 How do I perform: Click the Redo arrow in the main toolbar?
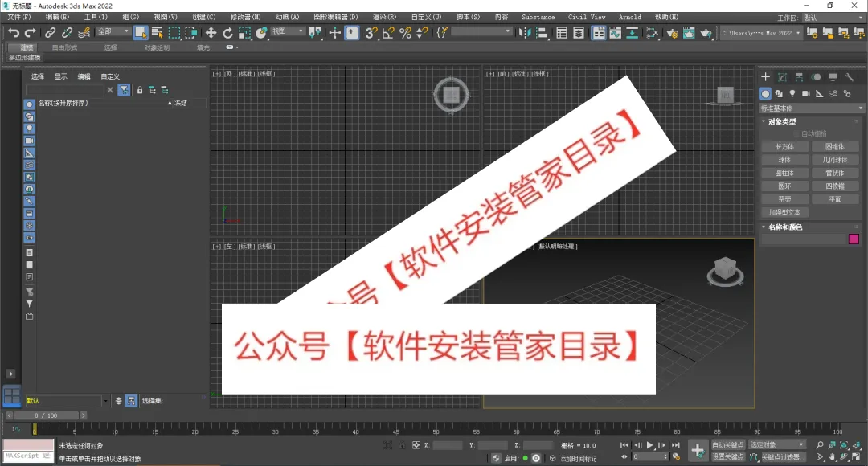tap(31, 33)
